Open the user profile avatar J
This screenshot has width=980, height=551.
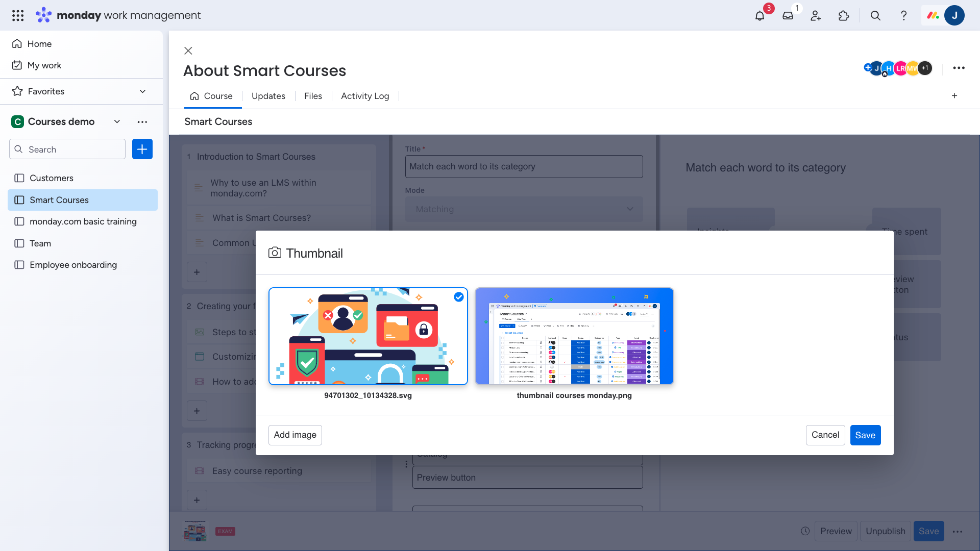(x=954, y=15)
